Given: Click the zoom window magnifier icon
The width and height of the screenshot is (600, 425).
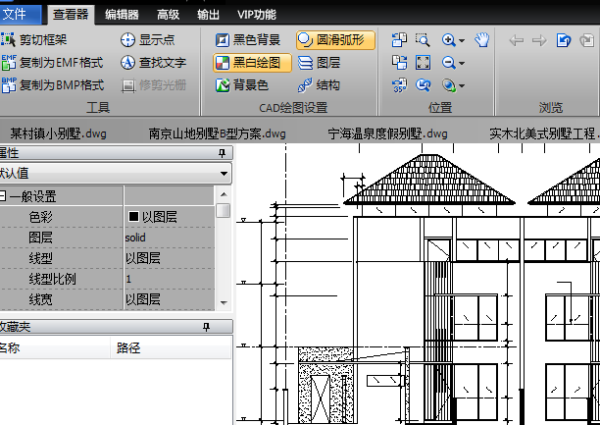Looking at the screenshot, I should tap(423, 40).
